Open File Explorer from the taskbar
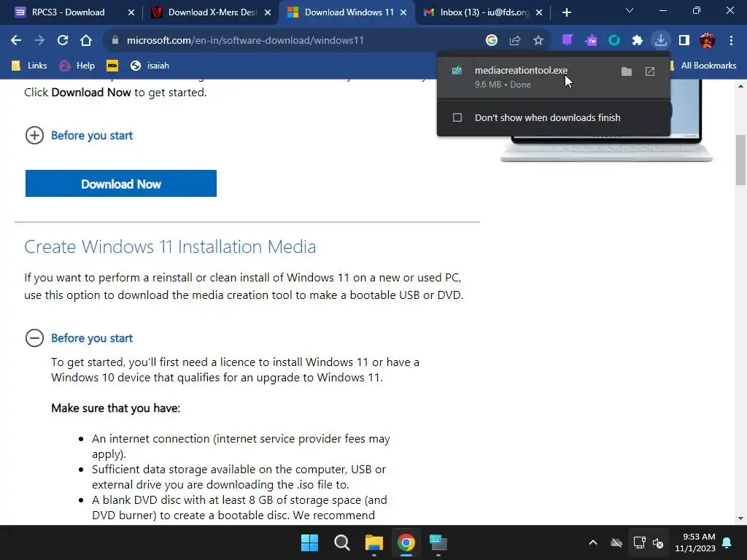Screen dimensions: 747x560 point(374,542)
